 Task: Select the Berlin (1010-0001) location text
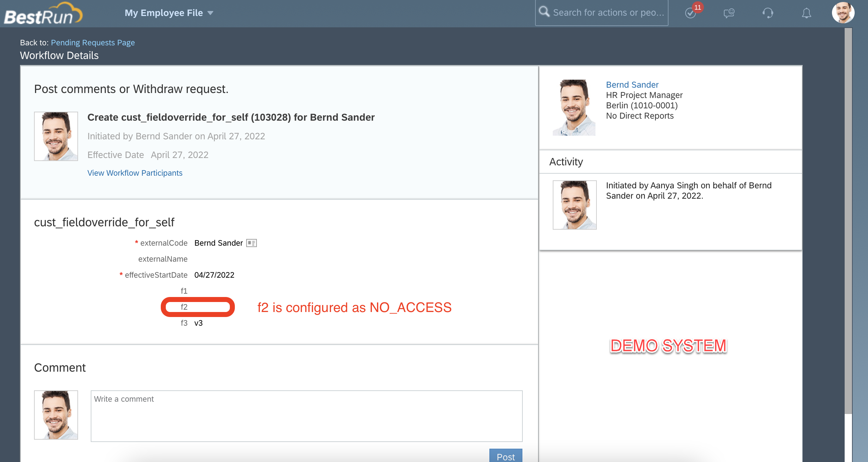tap(642, 105)
